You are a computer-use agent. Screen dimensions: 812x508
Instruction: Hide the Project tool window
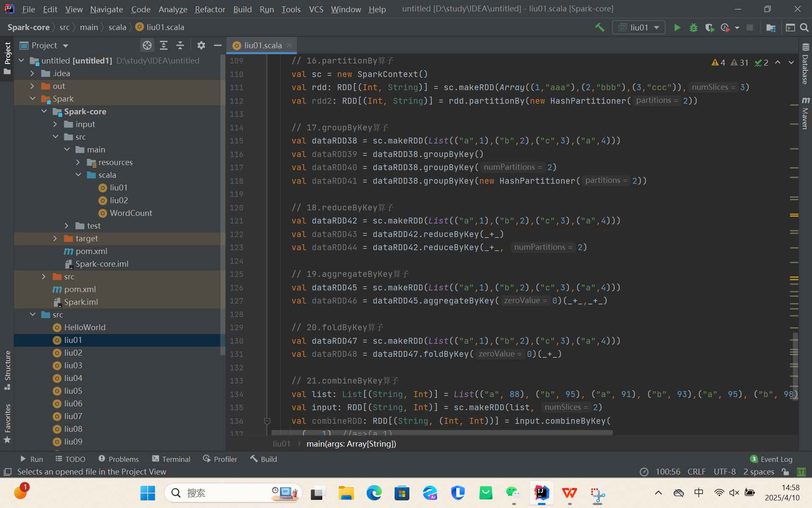click(x=218, y=45)
